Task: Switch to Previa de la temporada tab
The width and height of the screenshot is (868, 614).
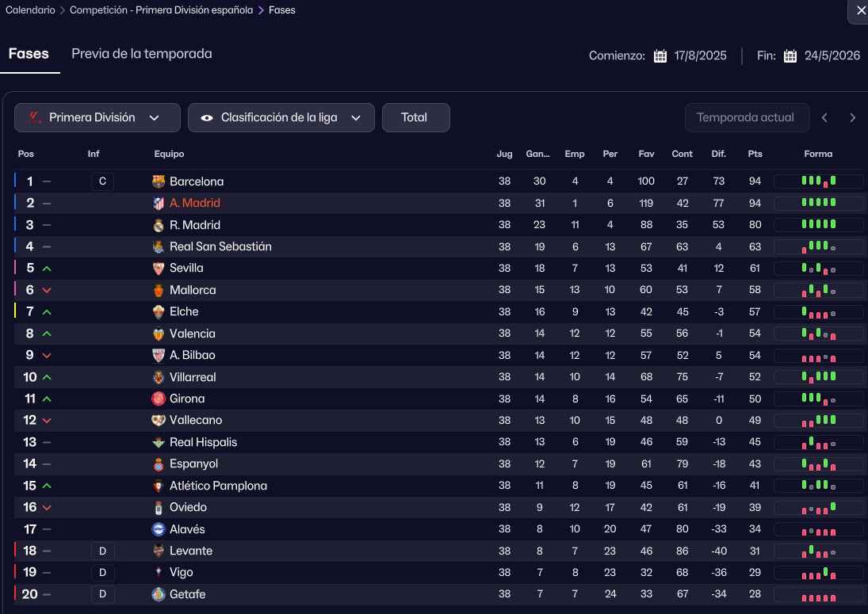Action: tap(142, 54)
